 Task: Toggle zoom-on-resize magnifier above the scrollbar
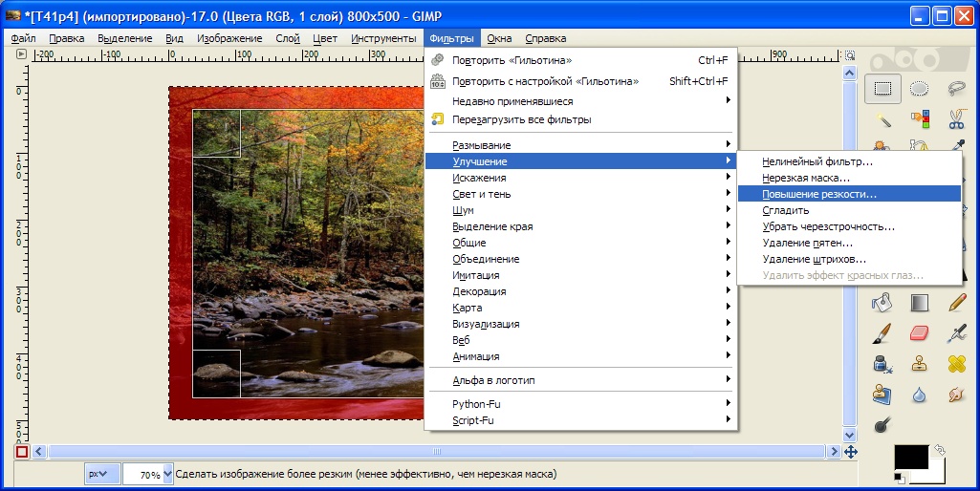coord(849,55)
